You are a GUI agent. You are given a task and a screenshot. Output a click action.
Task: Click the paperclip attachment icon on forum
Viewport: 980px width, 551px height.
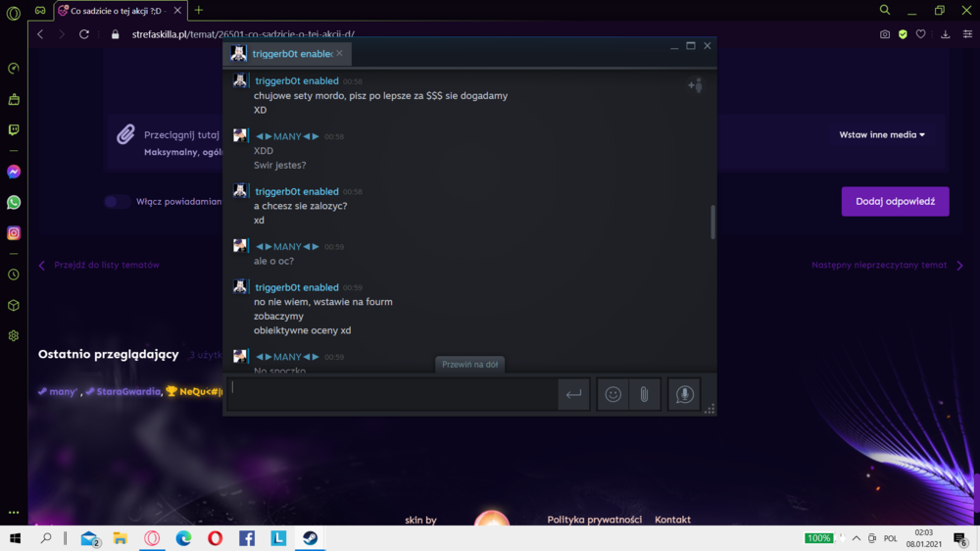125,134
